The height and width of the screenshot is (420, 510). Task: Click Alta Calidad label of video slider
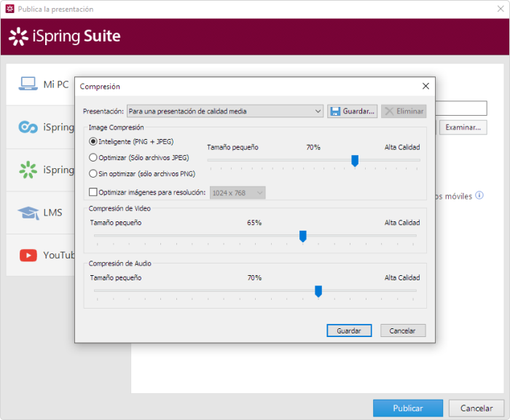(x=402, y=223)
